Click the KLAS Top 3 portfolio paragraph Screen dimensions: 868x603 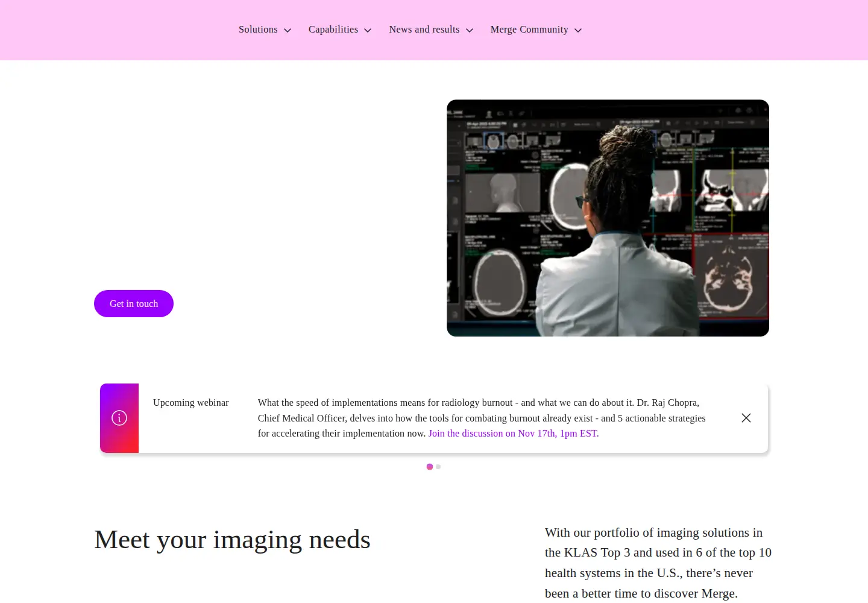(x=658, y=563)
